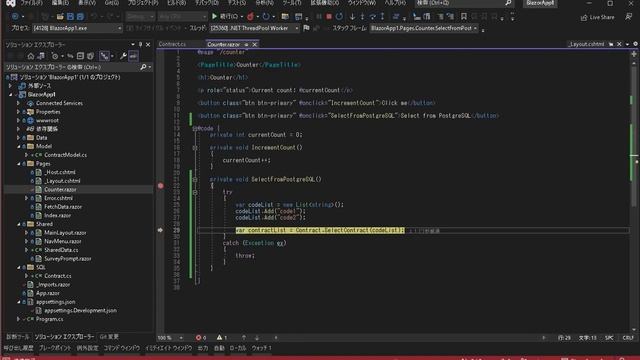Screen dimensions: 640x360
Task: Collapse the @code block outline marker
Action: [195, 129]
